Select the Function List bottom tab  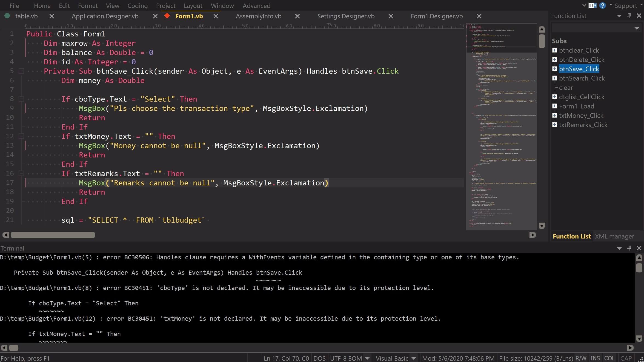coord(572,236)
